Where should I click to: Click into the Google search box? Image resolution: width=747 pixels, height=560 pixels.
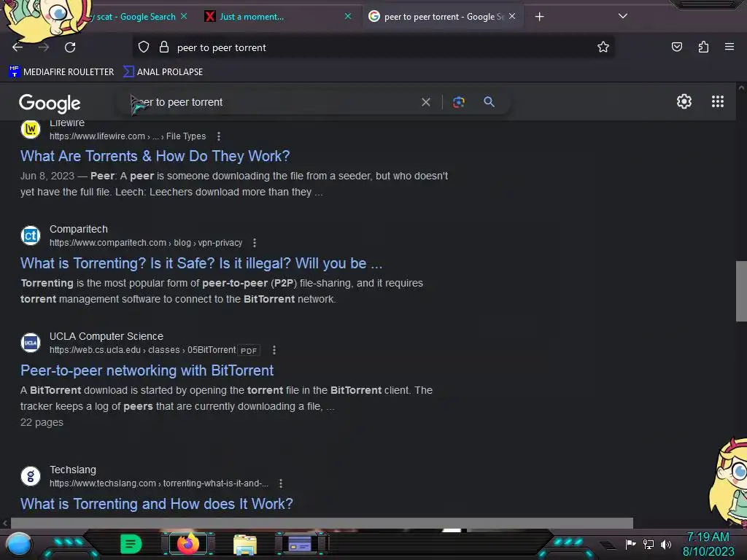(271, 102)
